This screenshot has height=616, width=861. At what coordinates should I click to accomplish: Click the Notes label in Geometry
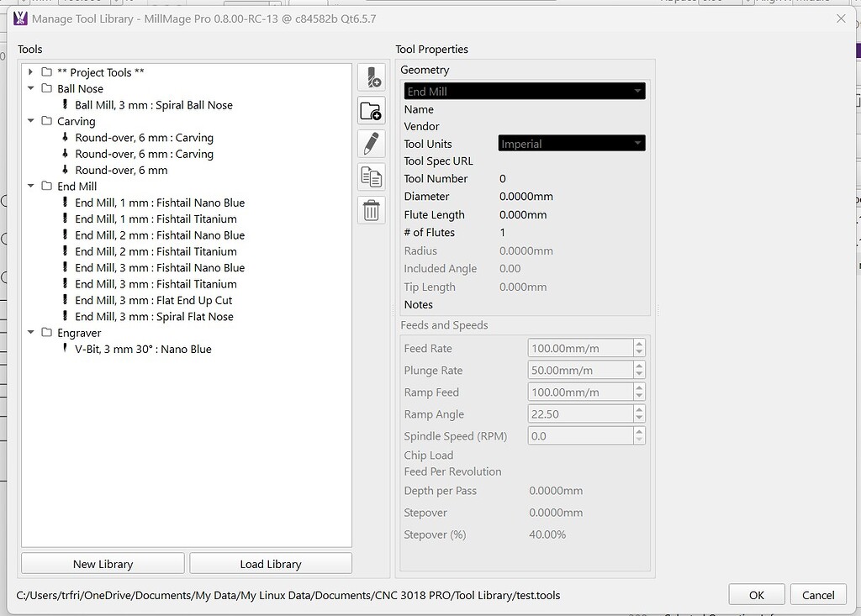tap(419, 304)
